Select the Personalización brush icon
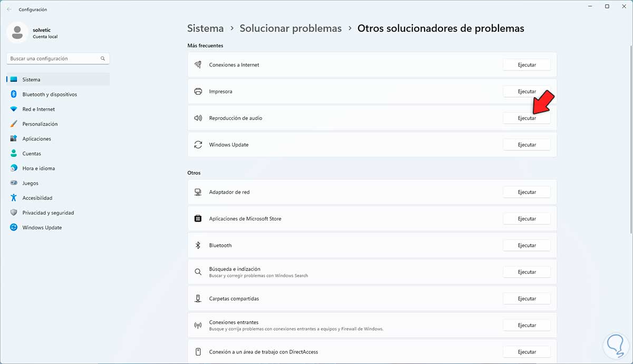 pos(14,124)
